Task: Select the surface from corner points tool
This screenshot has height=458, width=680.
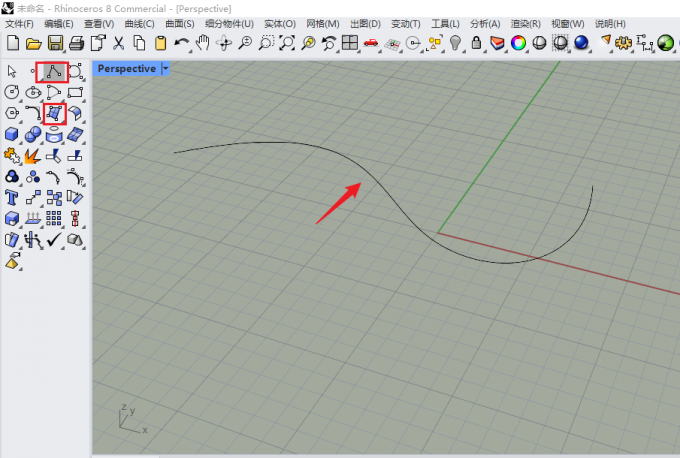Action: tap(54, 114)
